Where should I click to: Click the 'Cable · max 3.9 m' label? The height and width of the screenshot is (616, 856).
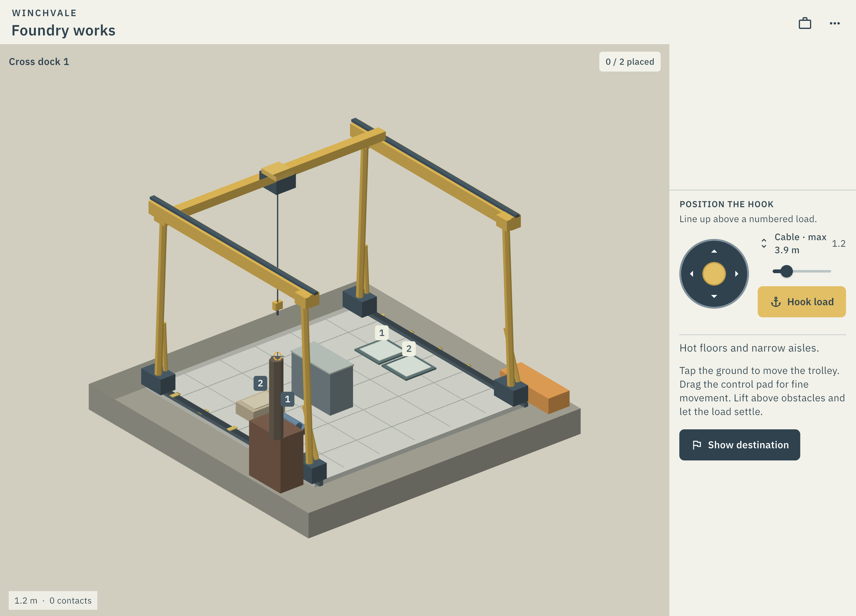[800, 244]
